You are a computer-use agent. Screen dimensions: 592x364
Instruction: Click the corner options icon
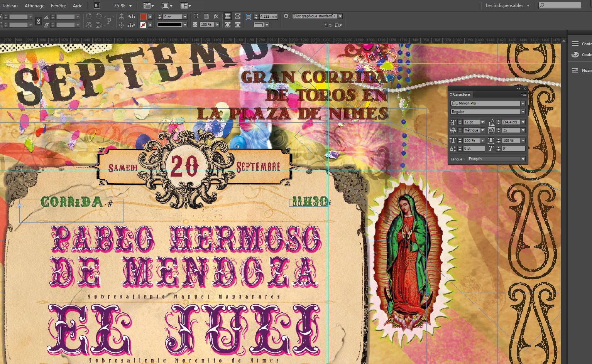pos(196,17)
